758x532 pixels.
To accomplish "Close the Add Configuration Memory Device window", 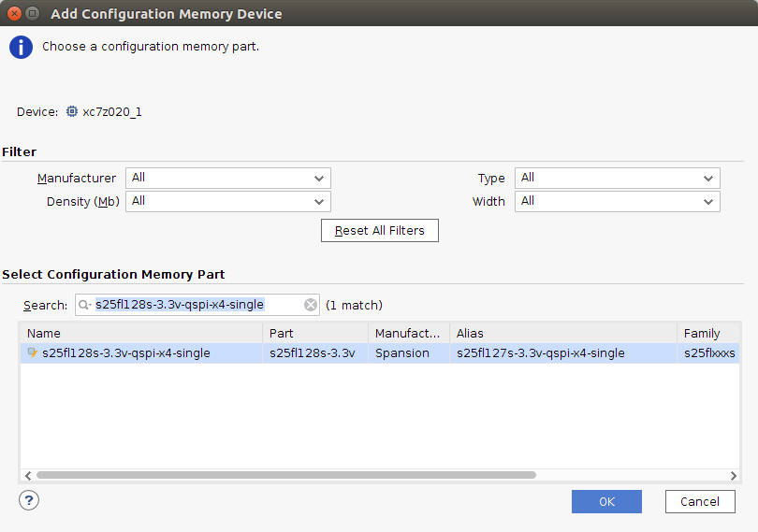I will (14, 13).
